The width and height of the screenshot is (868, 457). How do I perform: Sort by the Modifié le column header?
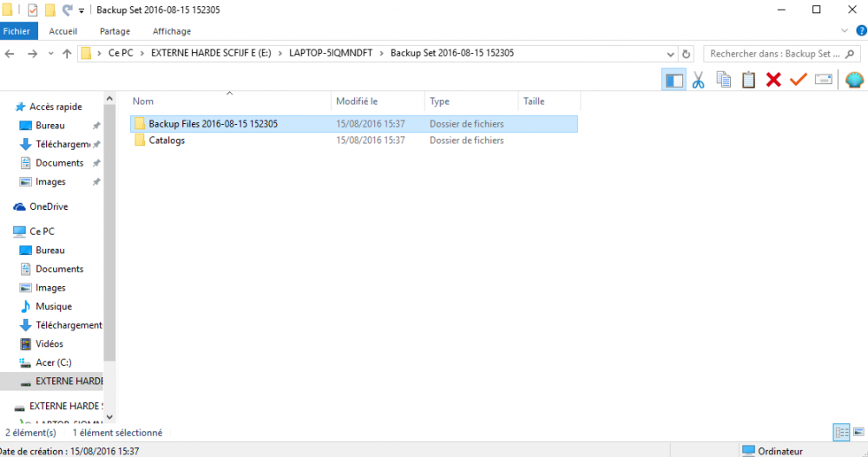point(378,101)
